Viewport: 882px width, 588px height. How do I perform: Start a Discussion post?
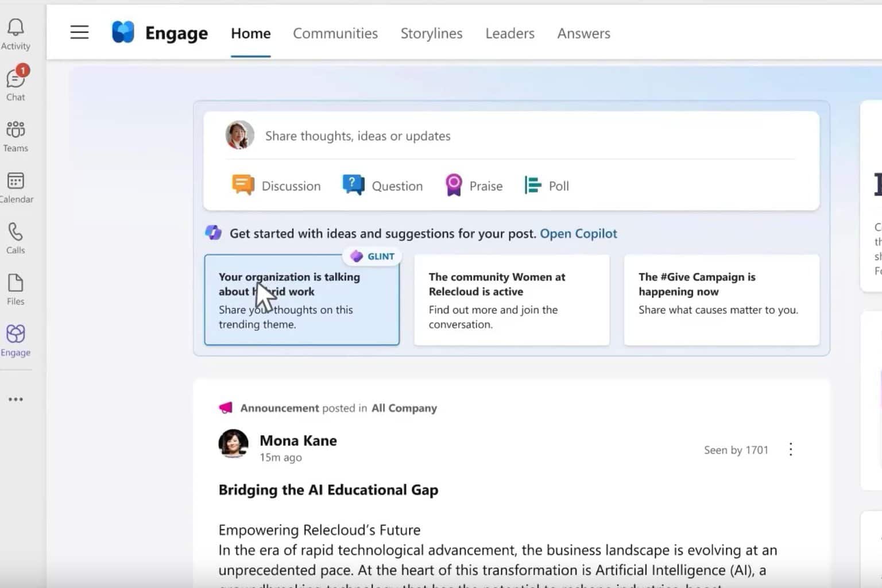click(x=276, y=185)
